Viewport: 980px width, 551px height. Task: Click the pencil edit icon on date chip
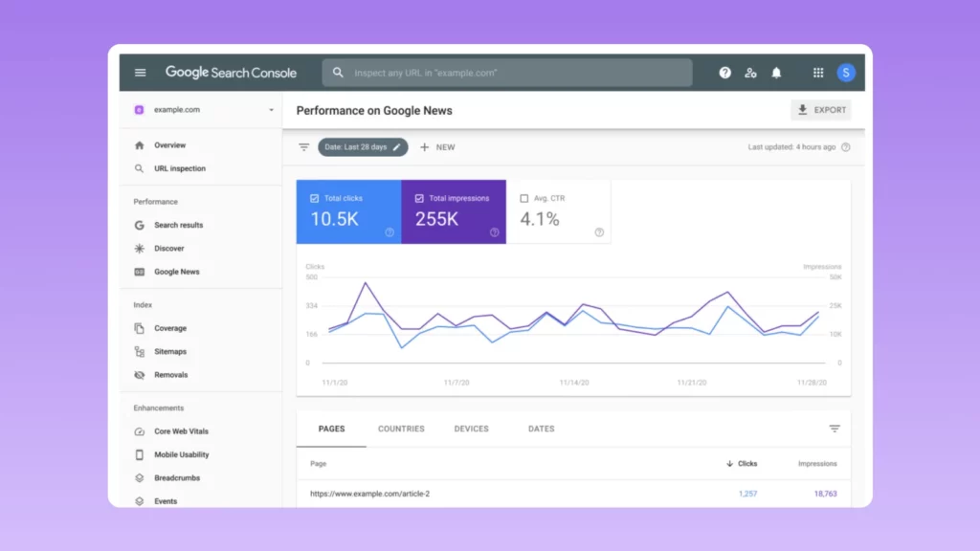coord(396,147)
